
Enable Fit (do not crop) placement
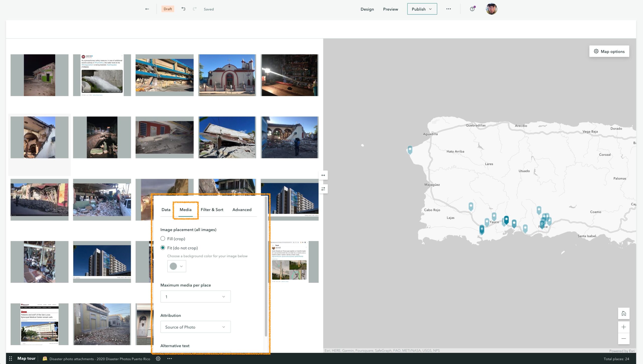click(163, 248)
